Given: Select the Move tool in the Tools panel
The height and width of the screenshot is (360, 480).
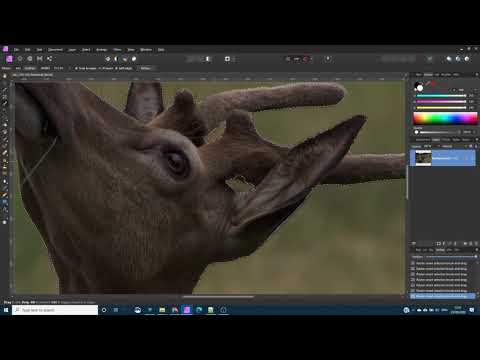Looking at the screenshot, I should tap(5, 83).
